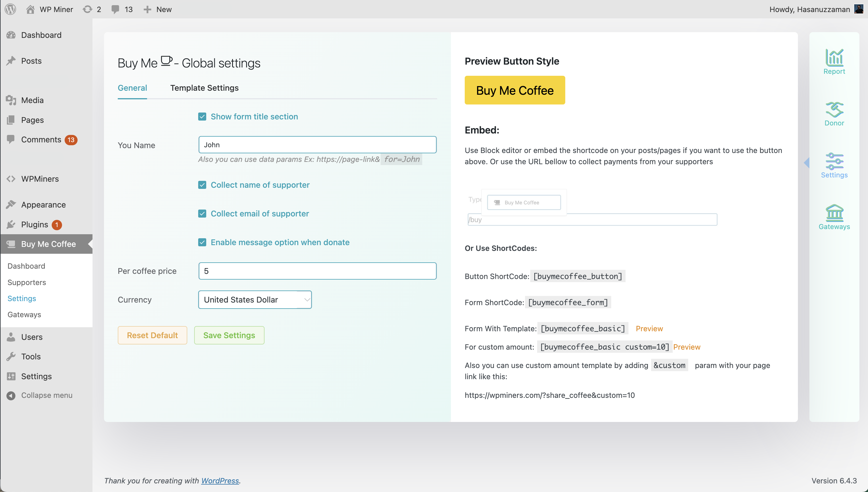This screenshot has width=868, height=492.
Task: Open Gateways submenu under Buy Me Coffee
Action: coord(24,314)
